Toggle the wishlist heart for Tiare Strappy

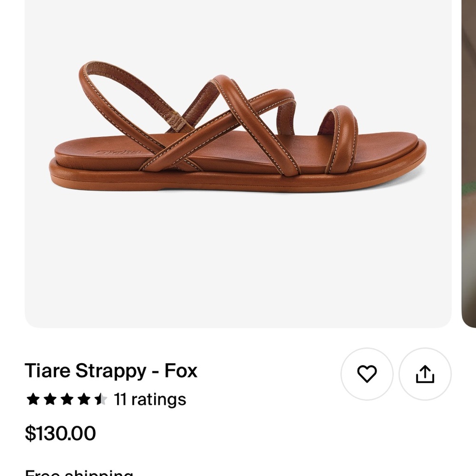coord(366,375)
